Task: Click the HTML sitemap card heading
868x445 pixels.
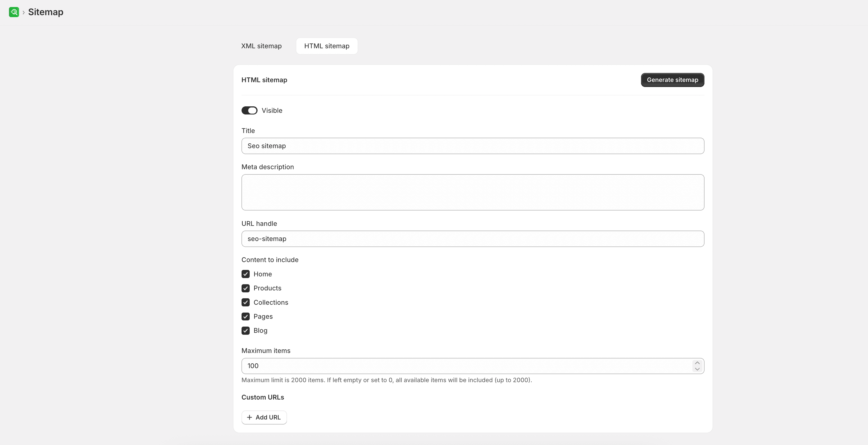Action: pyautogui.click(x=264, y=80)
